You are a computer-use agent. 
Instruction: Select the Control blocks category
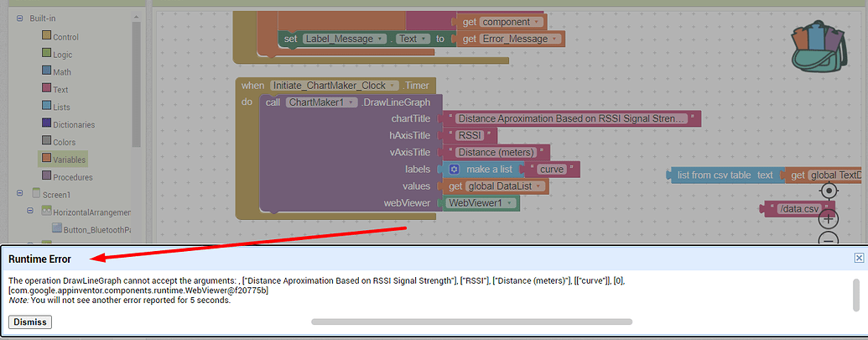[65, 37]
